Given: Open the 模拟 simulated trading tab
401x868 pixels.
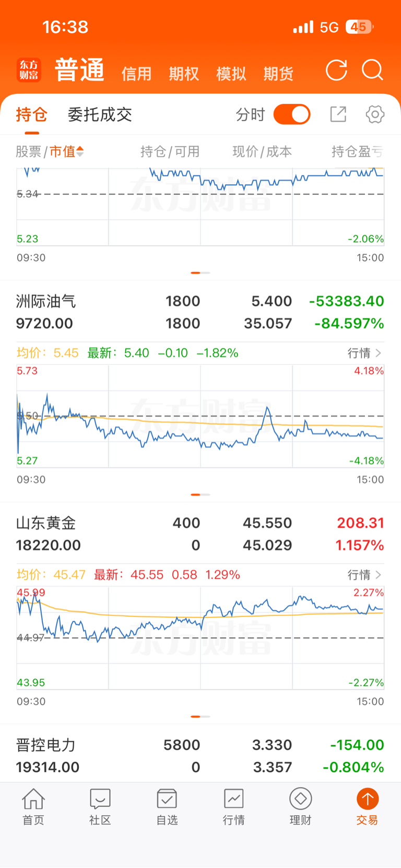Looking at the screenshot, I should click(x=231, y=74).
